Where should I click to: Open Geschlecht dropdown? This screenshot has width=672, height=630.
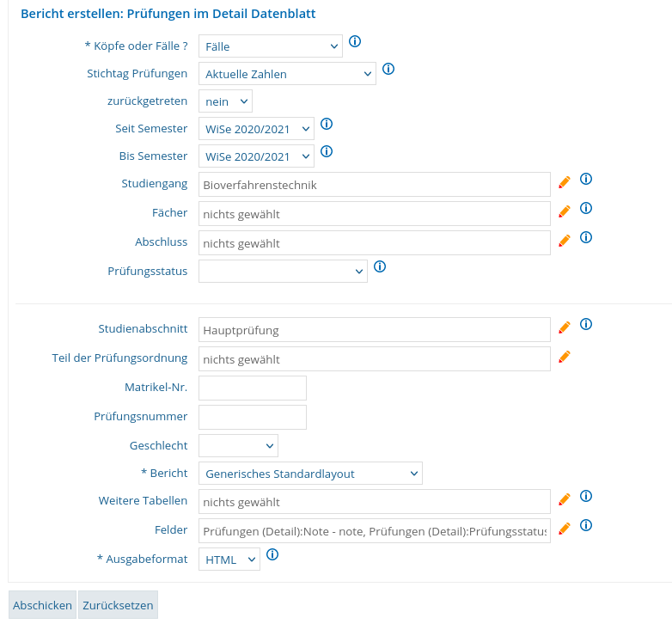(238, 446)
